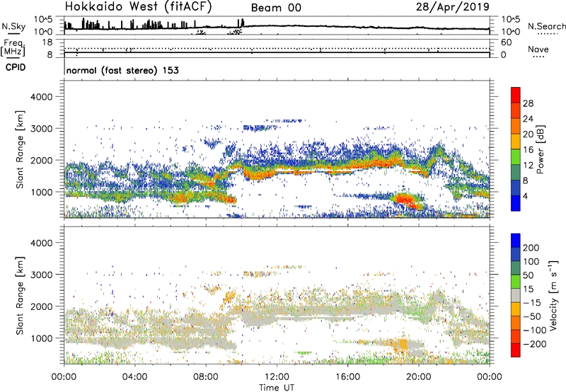Click the 'Hokkaido West (fitACF)' title
This screenshot has width=566, height=392.
(x=138, y=7)
